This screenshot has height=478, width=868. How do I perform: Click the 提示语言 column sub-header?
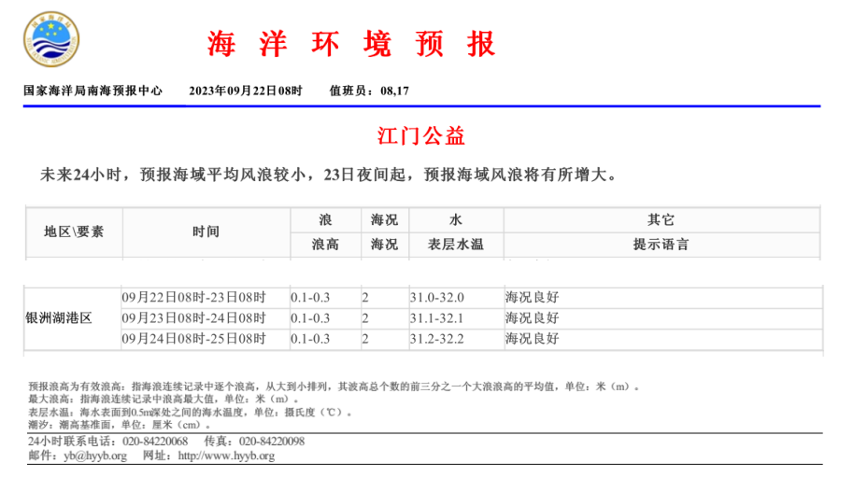coord(661,244)
